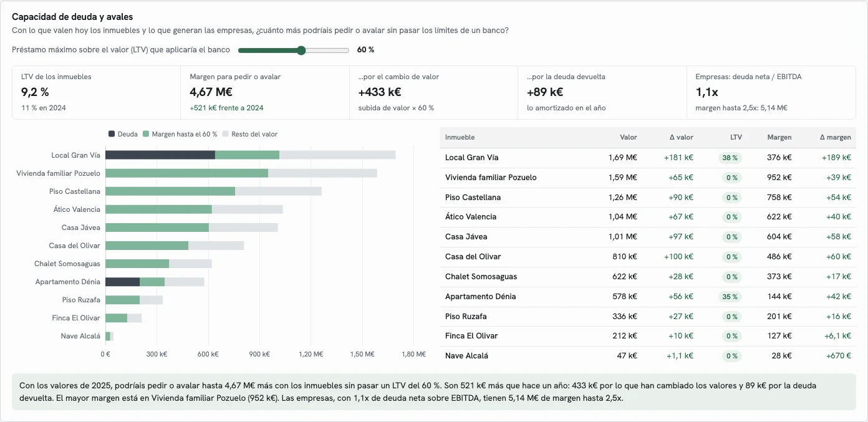The height and width of the screenshot is (422, 868).
Task: Click the LTV slider handle
Action: pyautogui.click(x=301, y=50)
